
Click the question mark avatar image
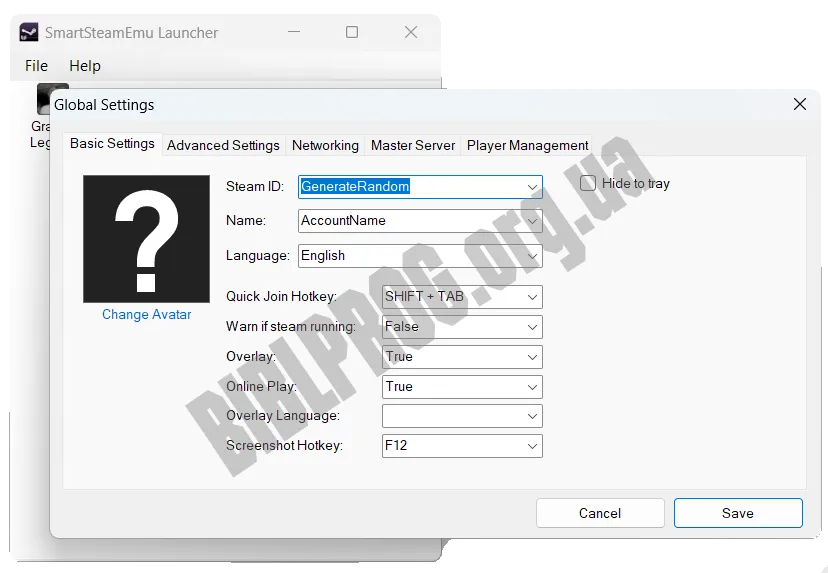click(146, 239)
